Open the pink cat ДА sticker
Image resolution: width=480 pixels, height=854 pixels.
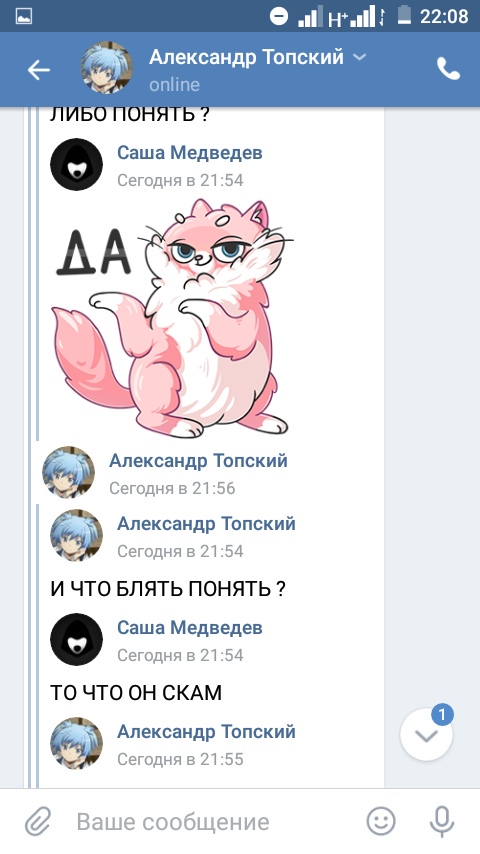coord(173,318)
